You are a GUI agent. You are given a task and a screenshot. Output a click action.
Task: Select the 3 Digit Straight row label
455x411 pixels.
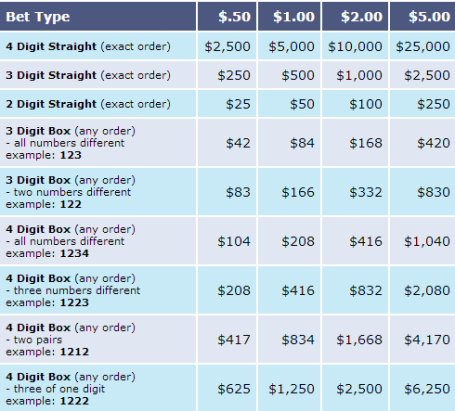pos(88,75)
